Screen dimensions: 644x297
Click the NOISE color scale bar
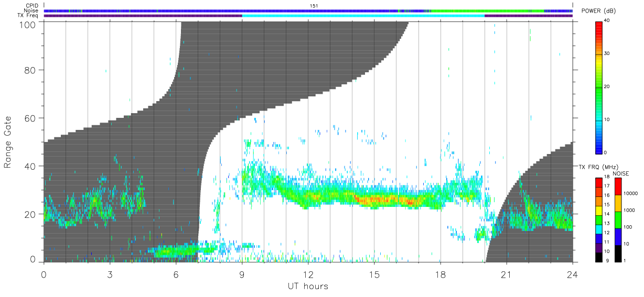[618, 219]
